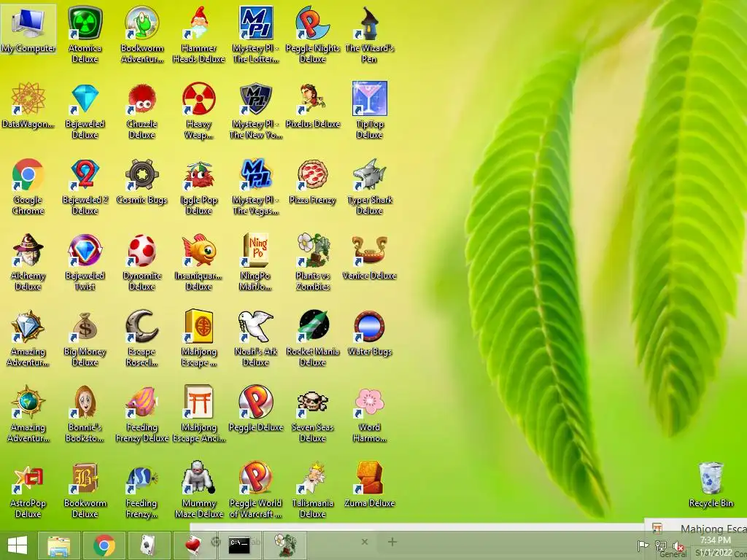Viewport: 747px width, 560px height.
Task: Open Escape Rosecliff moon icon
Action: pos(142,338)
